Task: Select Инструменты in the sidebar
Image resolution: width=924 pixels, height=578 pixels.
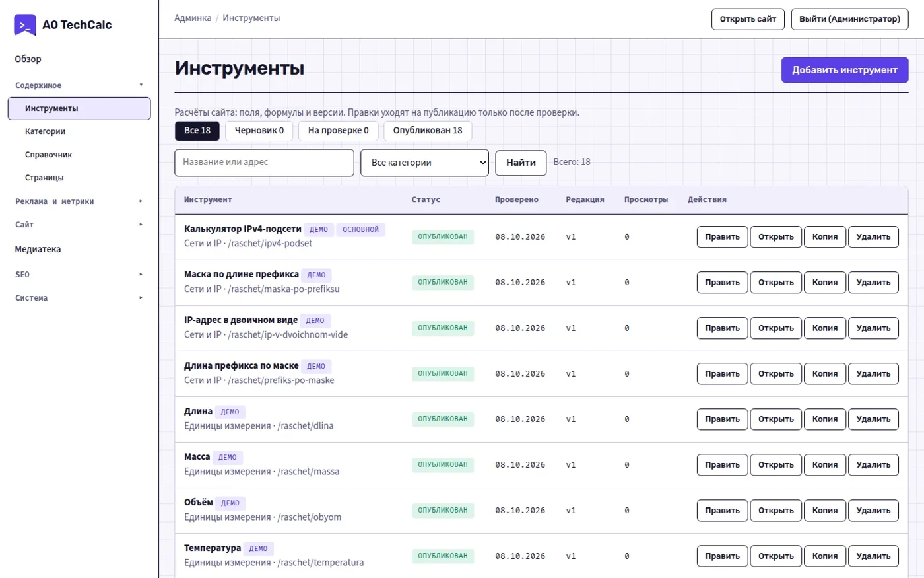Action: [79, 108]
